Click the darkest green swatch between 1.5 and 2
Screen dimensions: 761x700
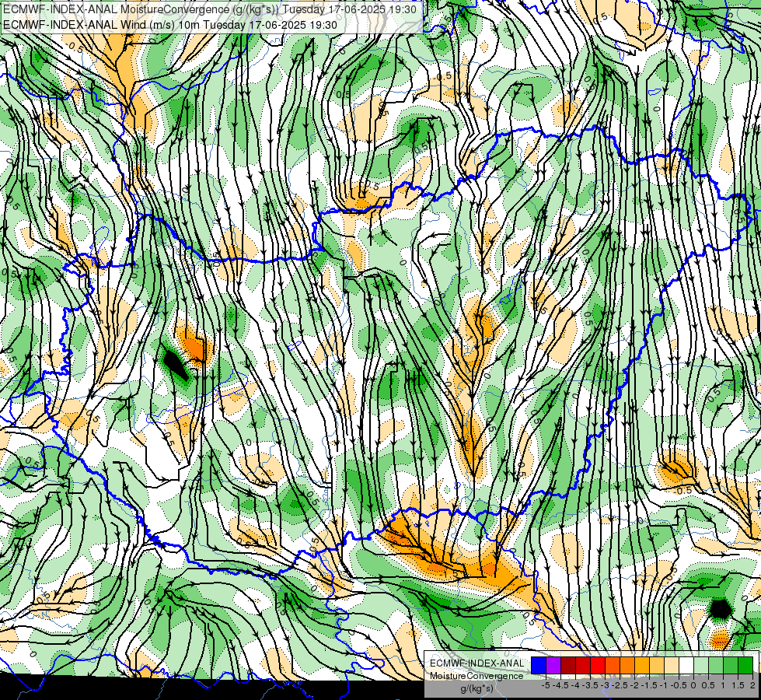(x=745, y=666)
